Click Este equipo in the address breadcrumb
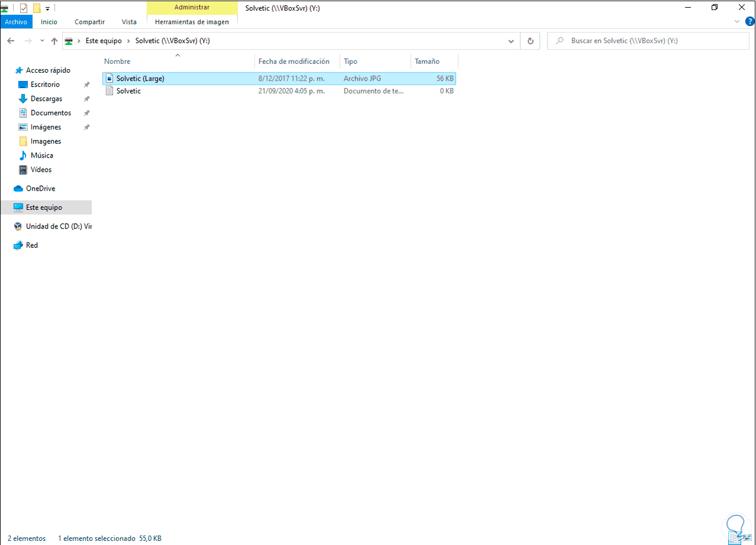The width and height of the screenshot is (756, 545). (104, 41)
